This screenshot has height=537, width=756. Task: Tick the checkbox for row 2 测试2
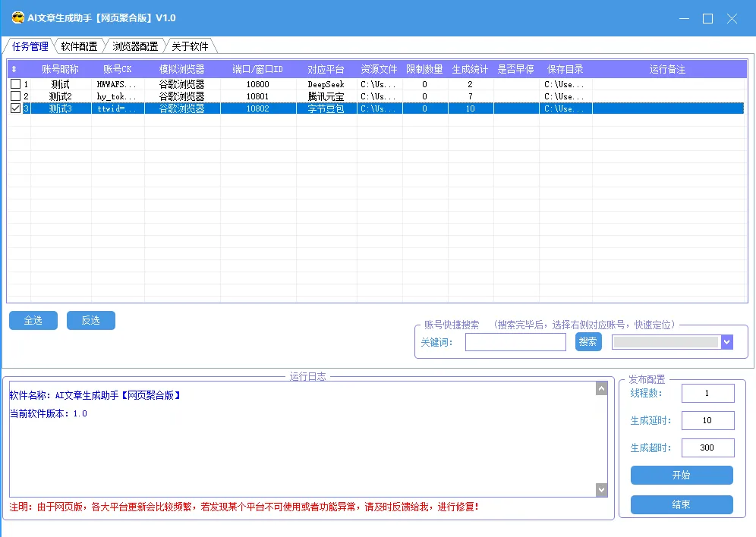15,96
